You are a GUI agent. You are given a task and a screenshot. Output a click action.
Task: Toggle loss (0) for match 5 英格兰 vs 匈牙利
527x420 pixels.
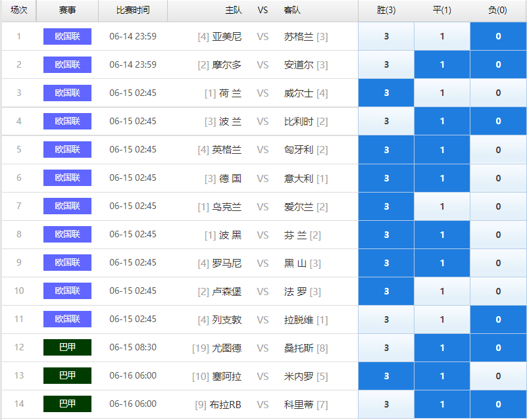(498, 150)
